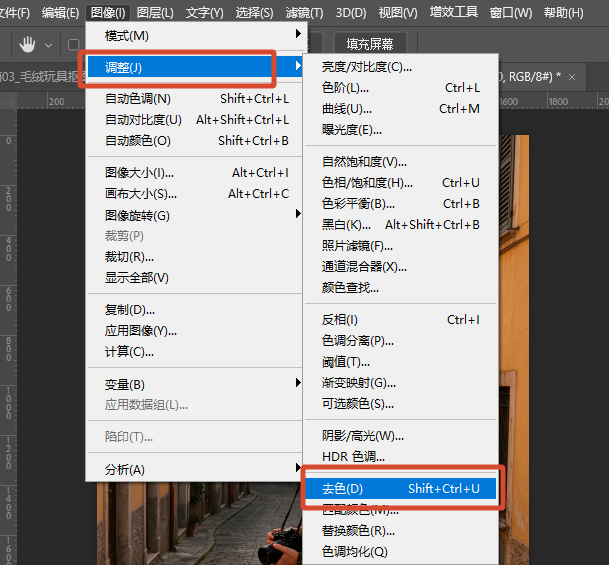This screenshot has width=609, height=565.
Task: Select the Hand tool icon
Action: click(x=27, y=45)
